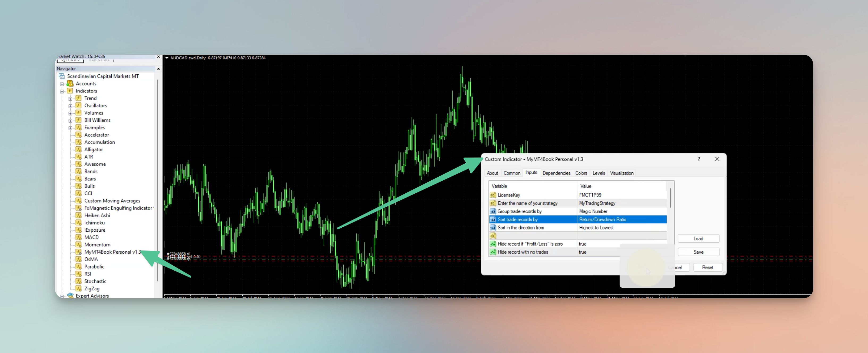This screenshot has width=868, height=353.
Task: Click the Save button
Action: [698, 252]
